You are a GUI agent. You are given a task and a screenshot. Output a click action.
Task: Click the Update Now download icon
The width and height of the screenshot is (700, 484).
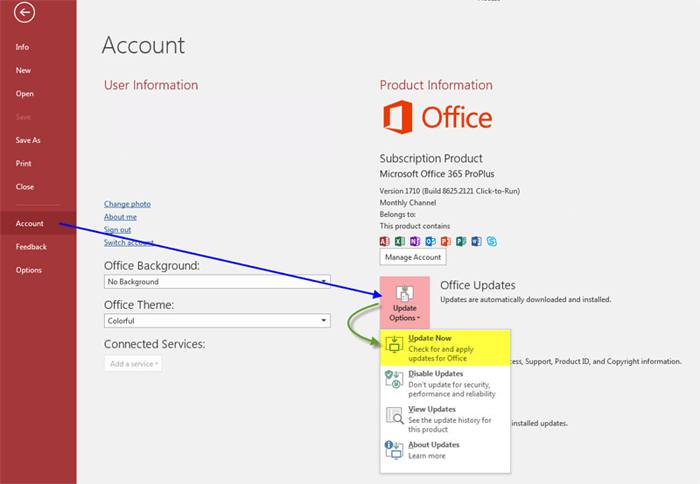(x=394, y=344)
